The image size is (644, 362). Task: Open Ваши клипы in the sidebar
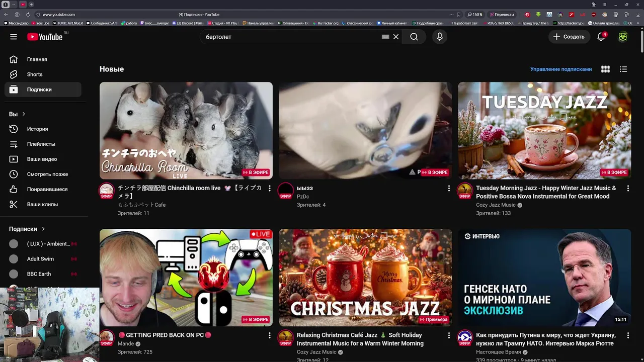coord(43,205)
